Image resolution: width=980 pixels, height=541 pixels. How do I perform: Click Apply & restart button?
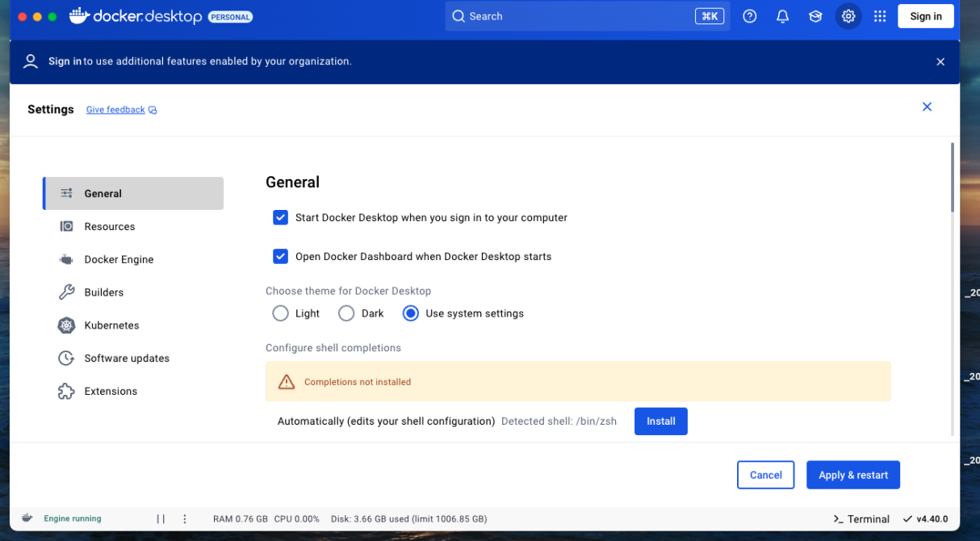click(x=853, y=475)
